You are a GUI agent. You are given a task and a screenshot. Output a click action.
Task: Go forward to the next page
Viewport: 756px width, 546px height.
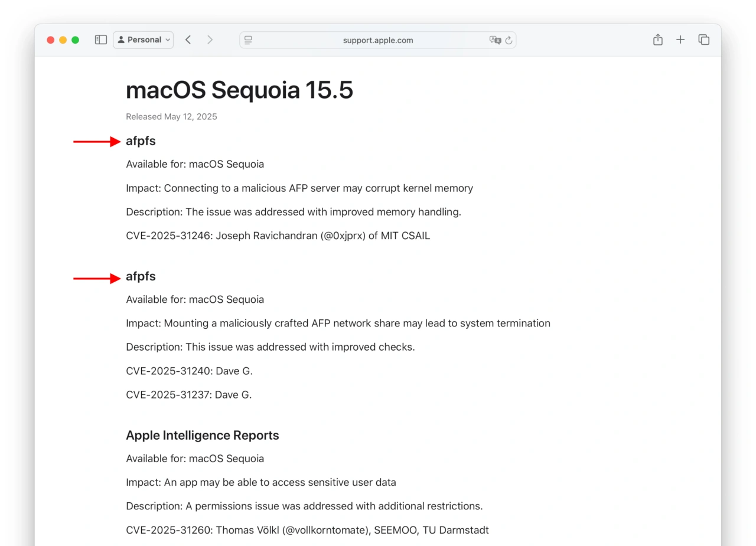pyautogui.click(x=210, y=40)
